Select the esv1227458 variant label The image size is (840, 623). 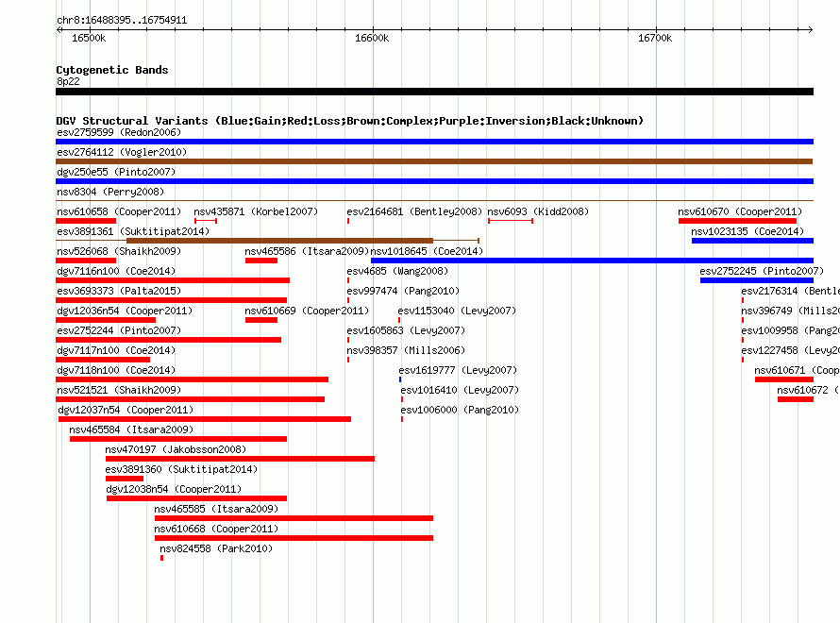(x=791, y=350)
